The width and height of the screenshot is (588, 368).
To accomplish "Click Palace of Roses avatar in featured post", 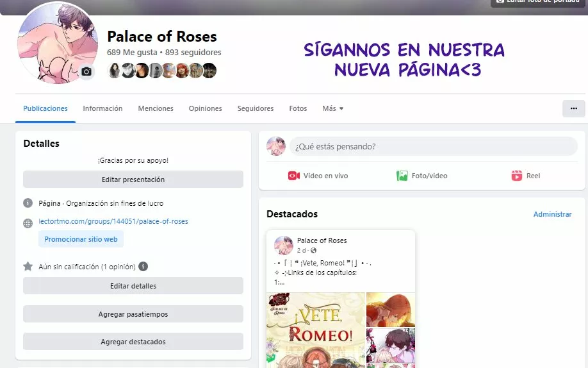I will (x=284, y=246).
